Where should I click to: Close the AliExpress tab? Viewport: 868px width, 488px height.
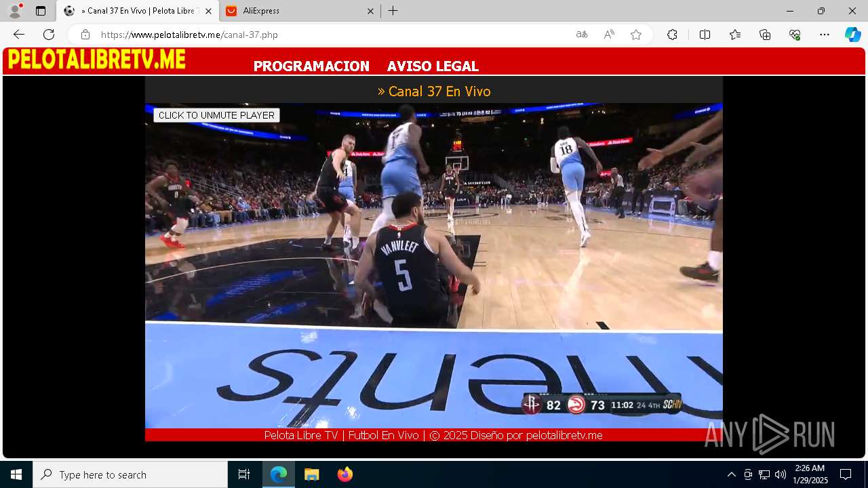point(370,11)
